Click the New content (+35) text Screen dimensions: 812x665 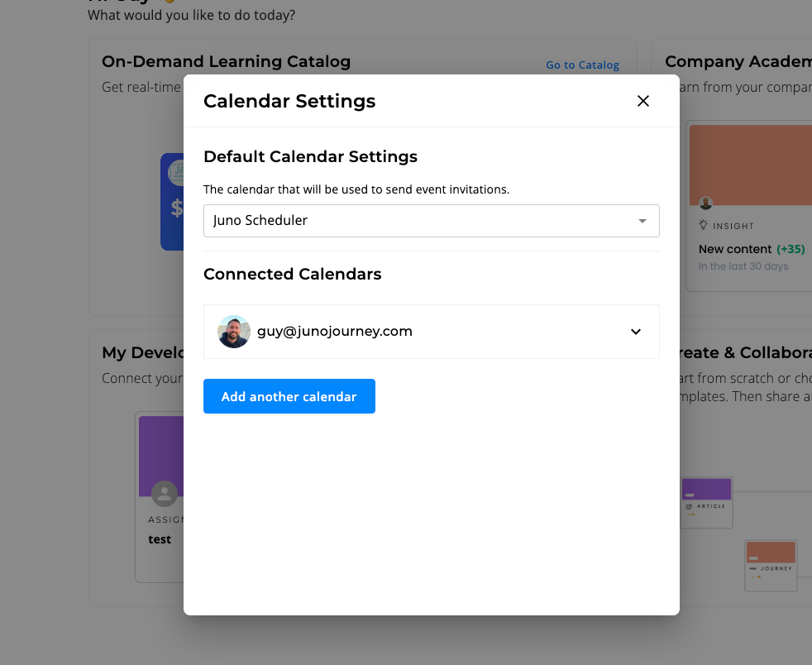[x=752, y=249]
